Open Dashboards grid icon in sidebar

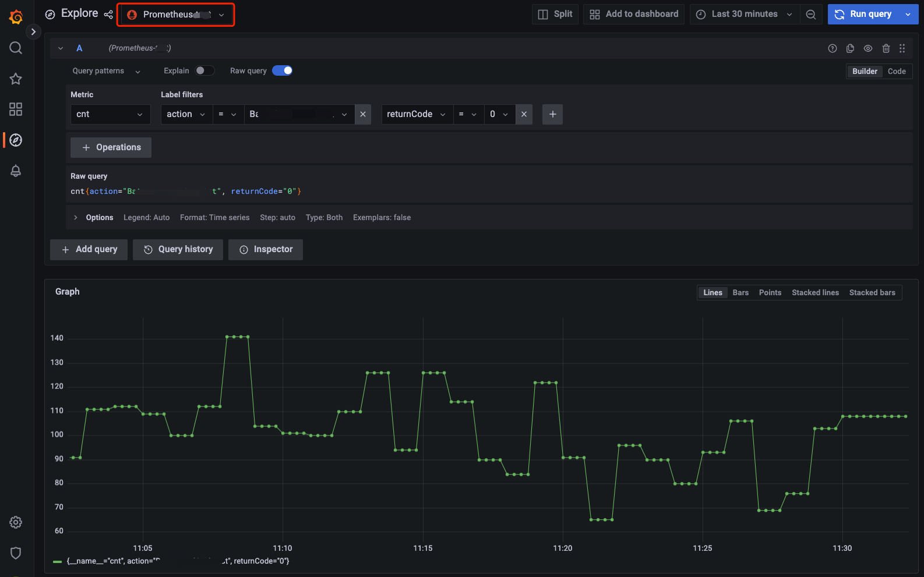[x=16, y=109]
